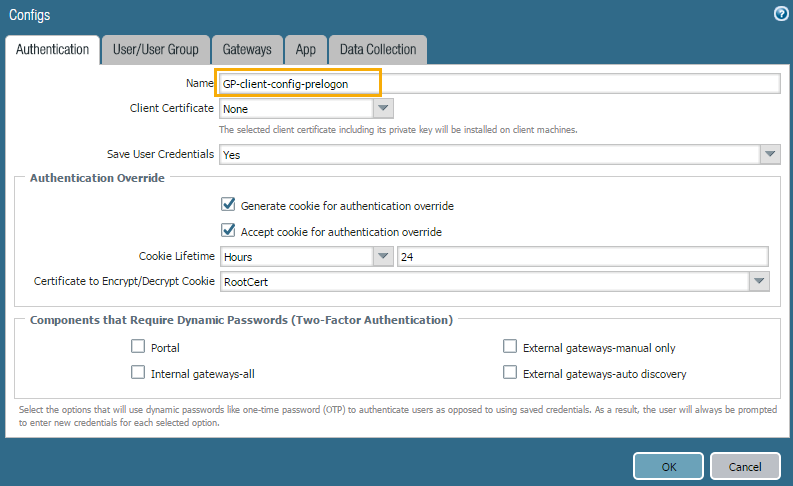Tick External gateways-auto discovery checkbox
The image size is (793, 486).
click(510, 374)
